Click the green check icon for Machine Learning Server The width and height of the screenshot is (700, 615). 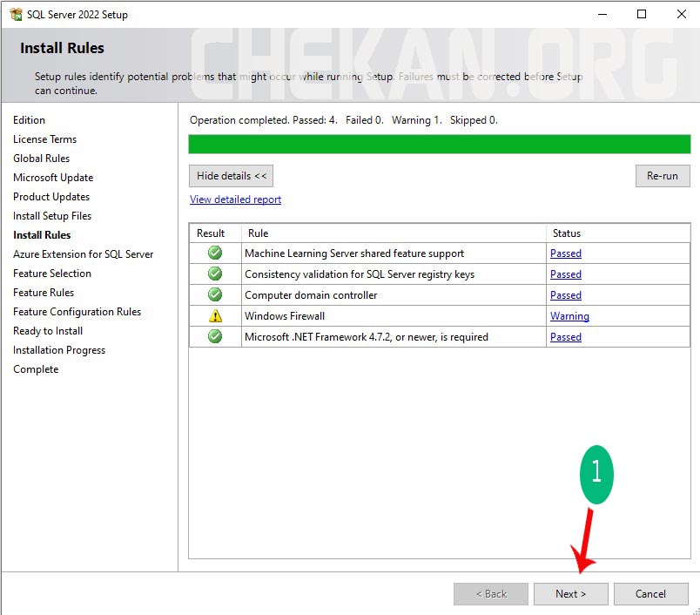[x=215, y=253]
